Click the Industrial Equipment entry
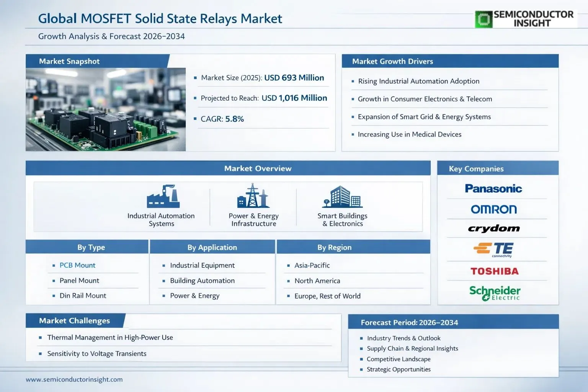The image size is (588, 392). [x=202, y=265]
